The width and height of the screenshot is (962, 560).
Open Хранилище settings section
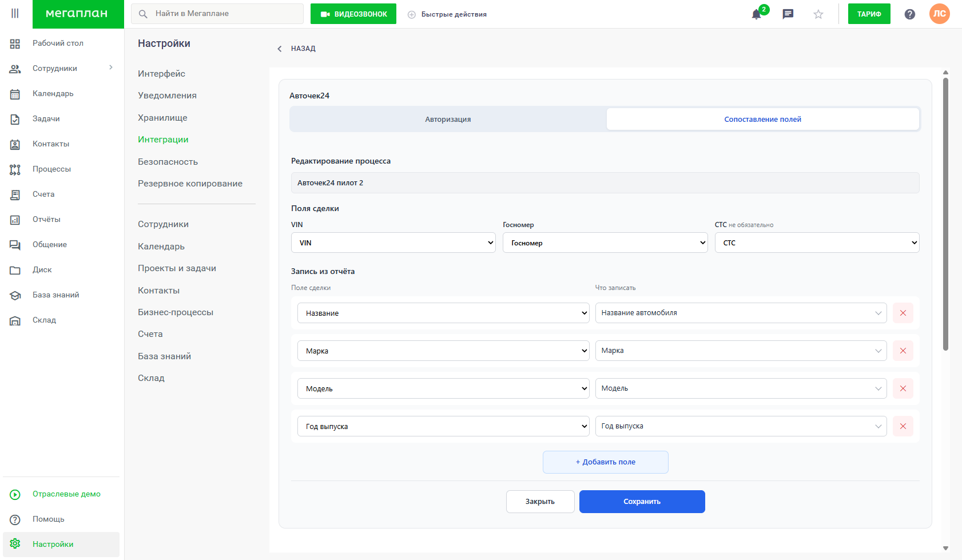(x=163, y=118)
